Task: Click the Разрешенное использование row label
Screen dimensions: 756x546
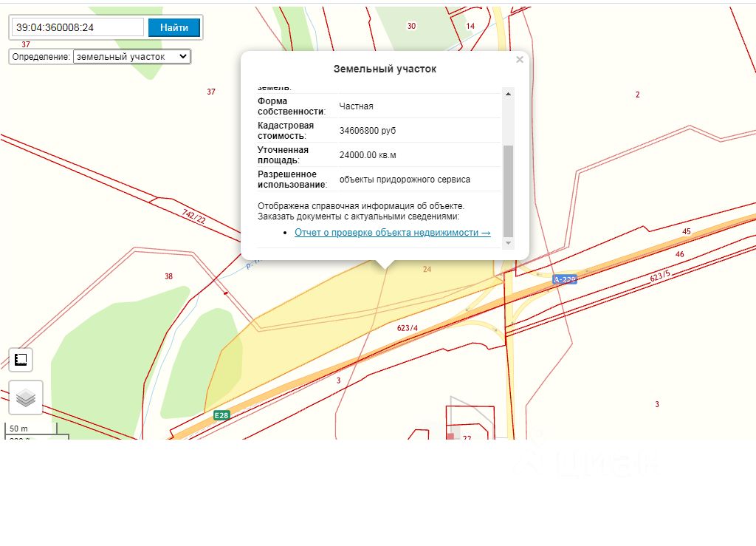Action: pos(292,180)
